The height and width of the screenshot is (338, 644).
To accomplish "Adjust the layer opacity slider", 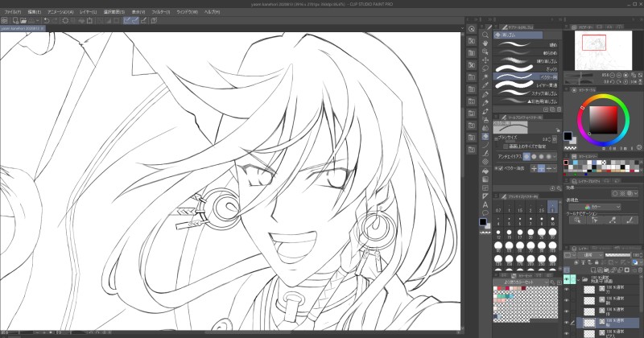I will point(618,255).
